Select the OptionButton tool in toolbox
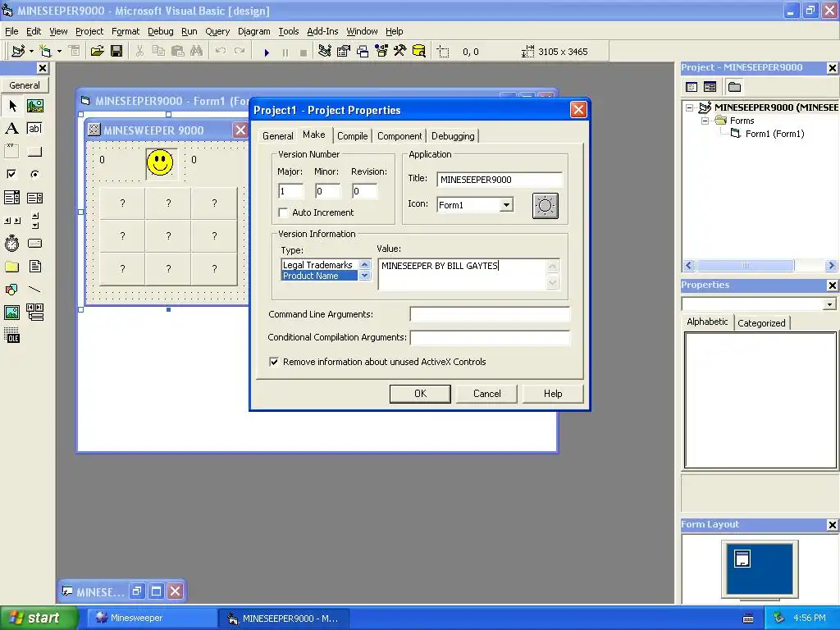 (x=34, y=174)
